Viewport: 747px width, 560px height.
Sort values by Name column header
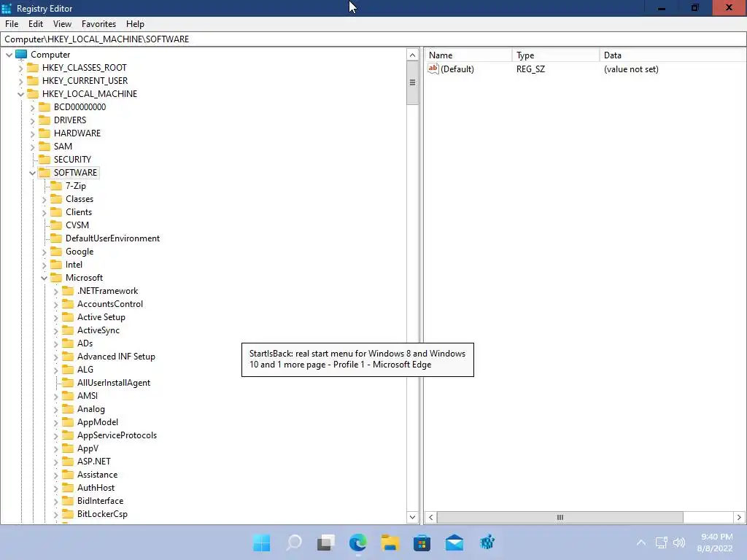point(468,55)
